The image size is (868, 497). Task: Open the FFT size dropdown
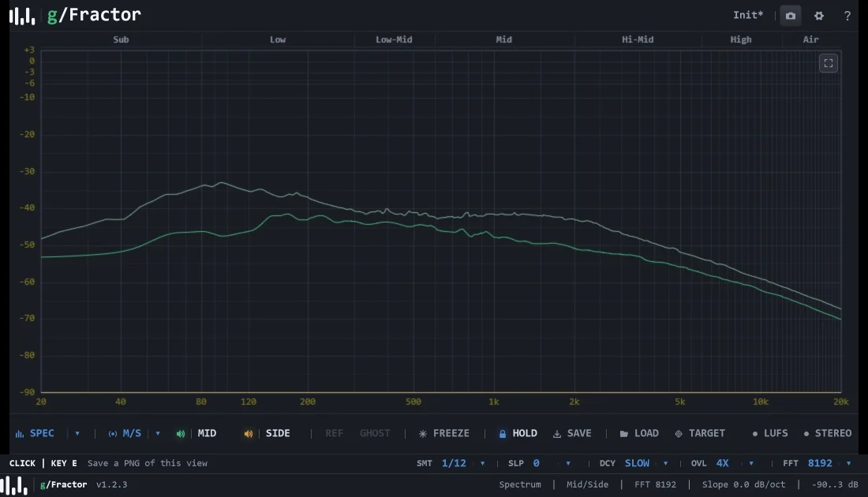pos(848,463)
